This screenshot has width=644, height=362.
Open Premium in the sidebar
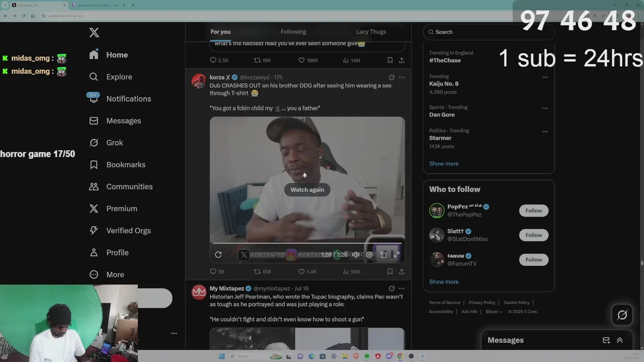113,209
